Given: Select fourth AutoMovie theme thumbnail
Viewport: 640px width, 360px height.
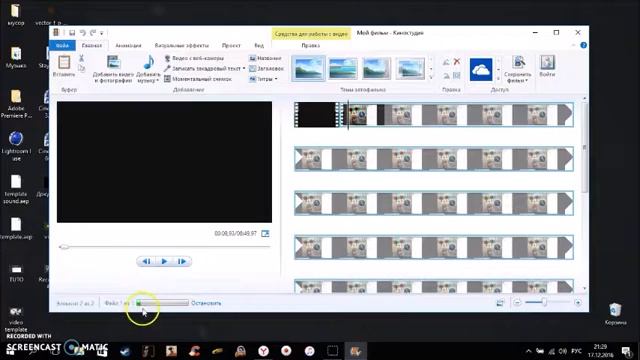Looking at the screenshot, I should click(x=410, y=69).
